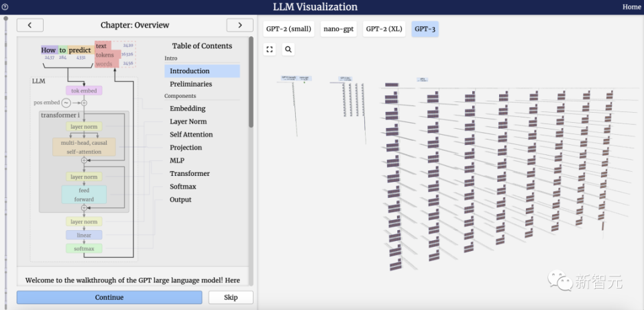Screen dimensions: 644x310
Task: Click the softmax block in diagram
Action: point(84,248)
